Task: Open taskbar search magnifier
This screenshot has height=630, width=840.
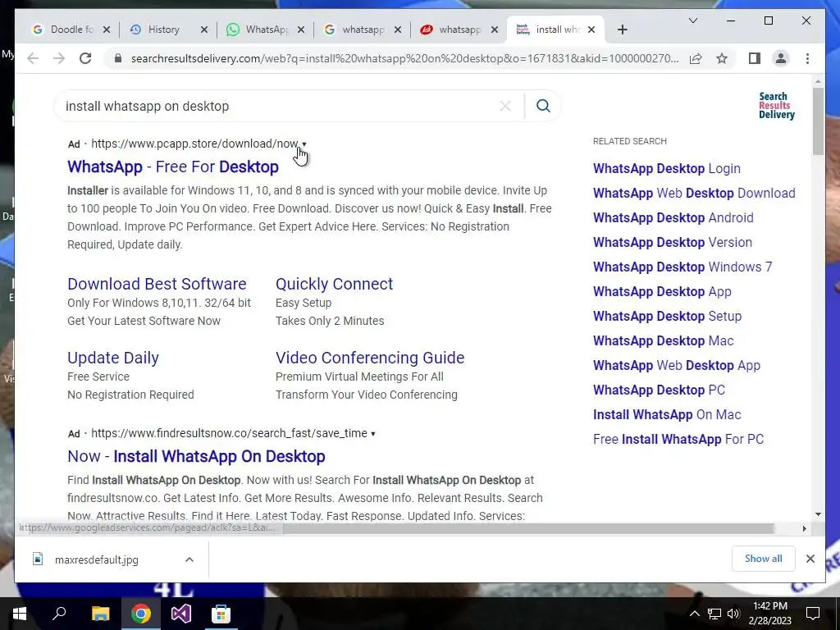Action: tap(59, 613)
